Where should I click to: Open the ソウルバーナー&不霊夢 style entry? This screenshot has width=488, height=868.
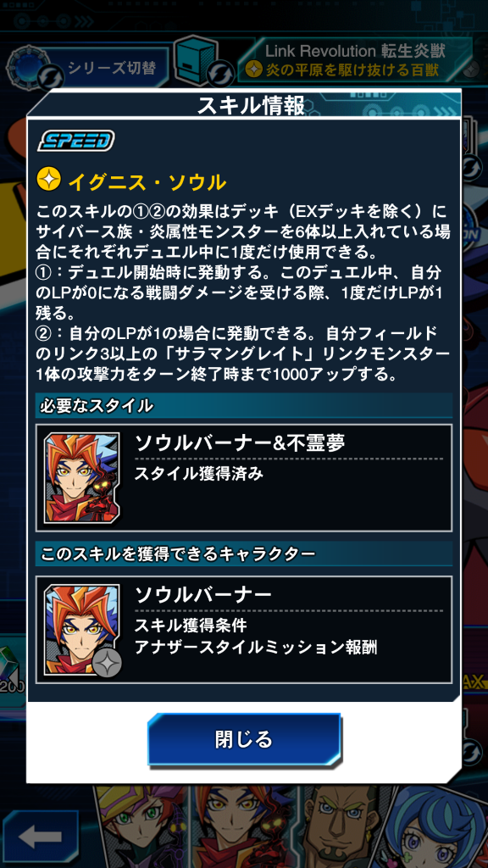[244, 478]
